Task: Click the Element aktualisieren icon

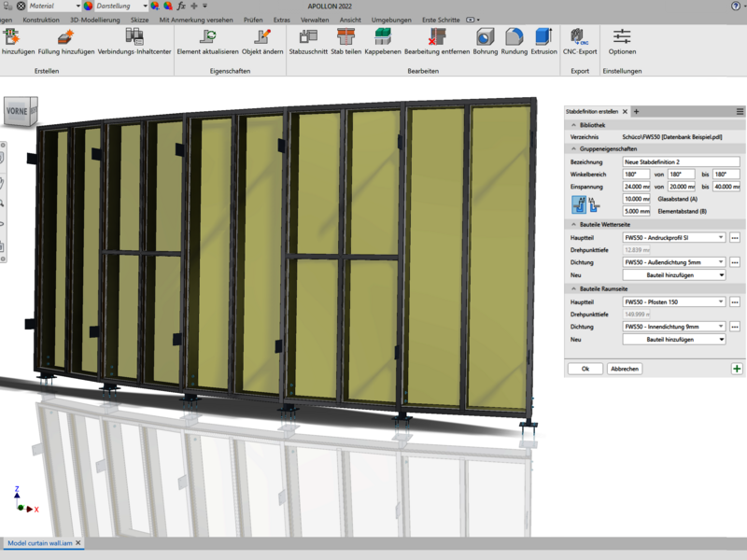Action: point(208,37)
